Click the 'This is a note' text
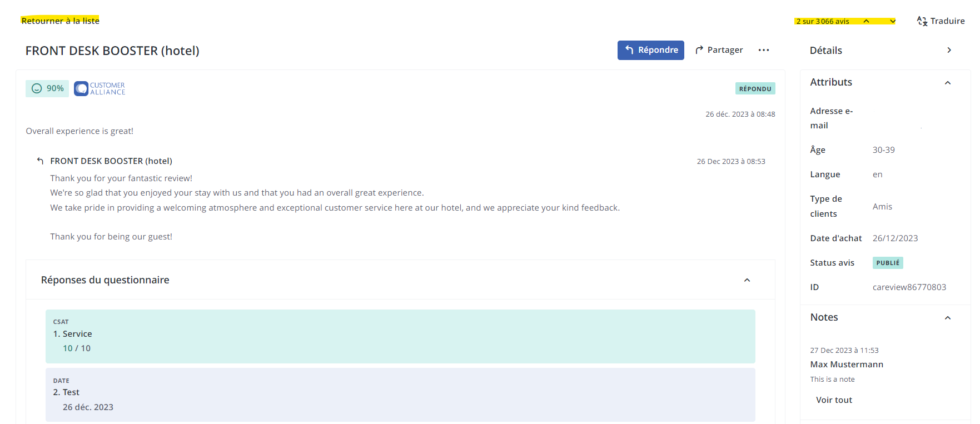This screenshot has height=424, width=980. tap(832, 379)
